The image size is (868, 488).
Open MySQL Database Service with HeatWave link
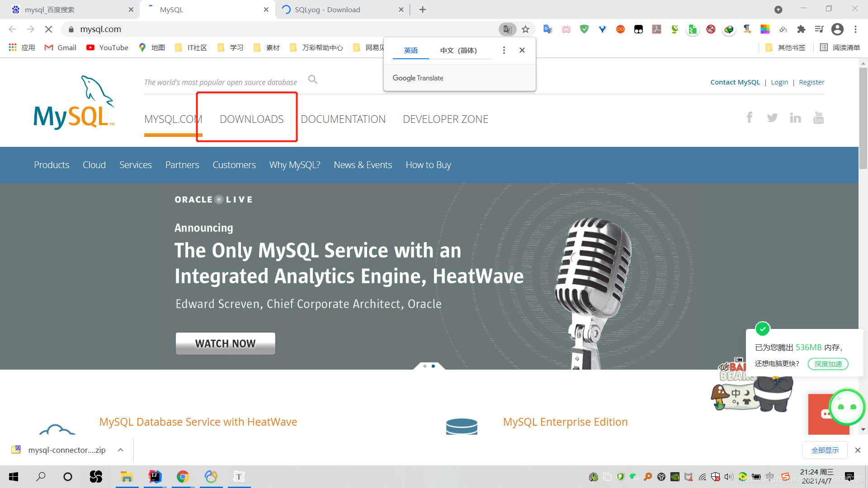198,422
